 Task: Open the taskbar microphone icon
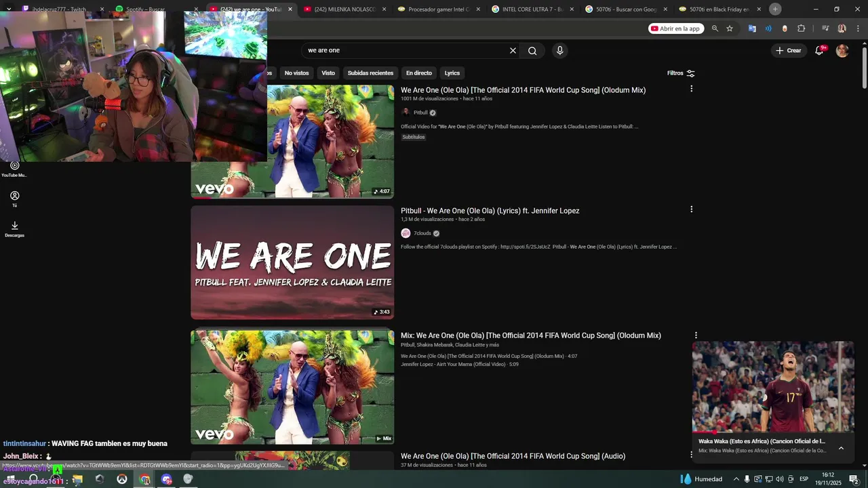click(747, 479)
